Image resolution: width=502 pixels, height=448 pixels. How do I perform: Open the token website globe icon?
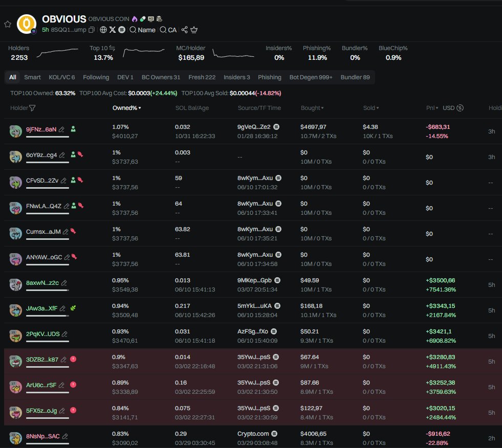pos(103,30)
